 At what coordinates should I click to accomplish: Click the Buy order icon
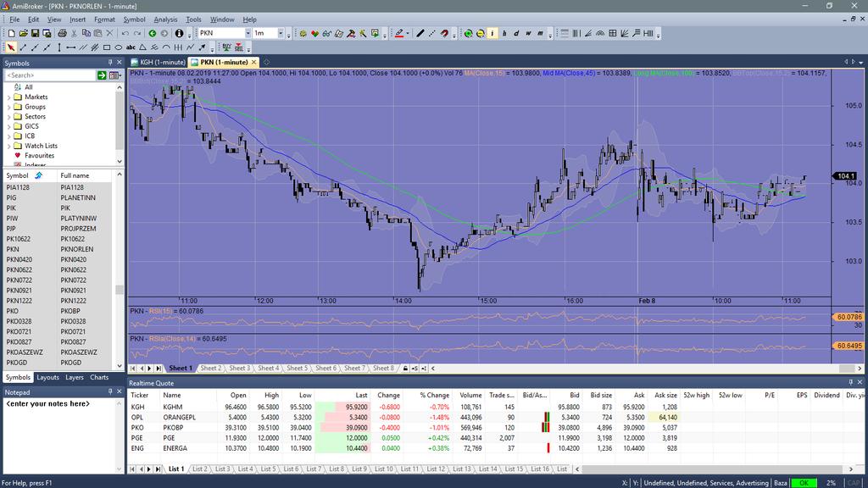tap(227, 47)
